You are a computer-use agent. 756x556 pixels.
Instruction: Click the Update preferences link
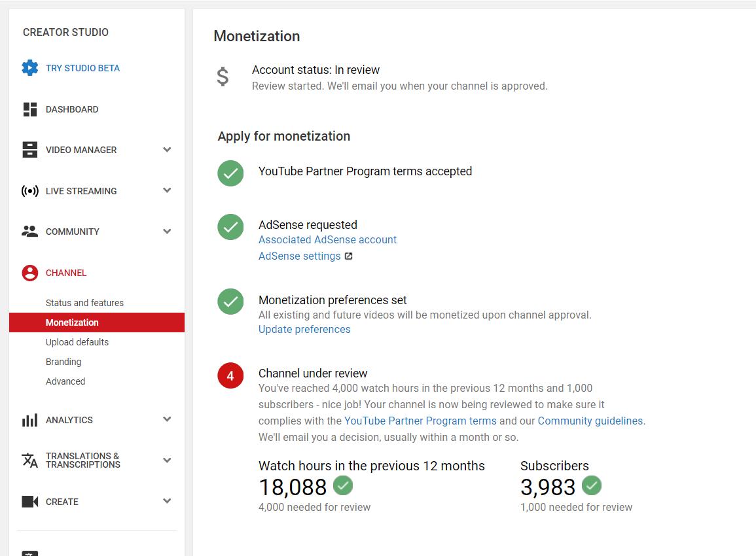304,330
